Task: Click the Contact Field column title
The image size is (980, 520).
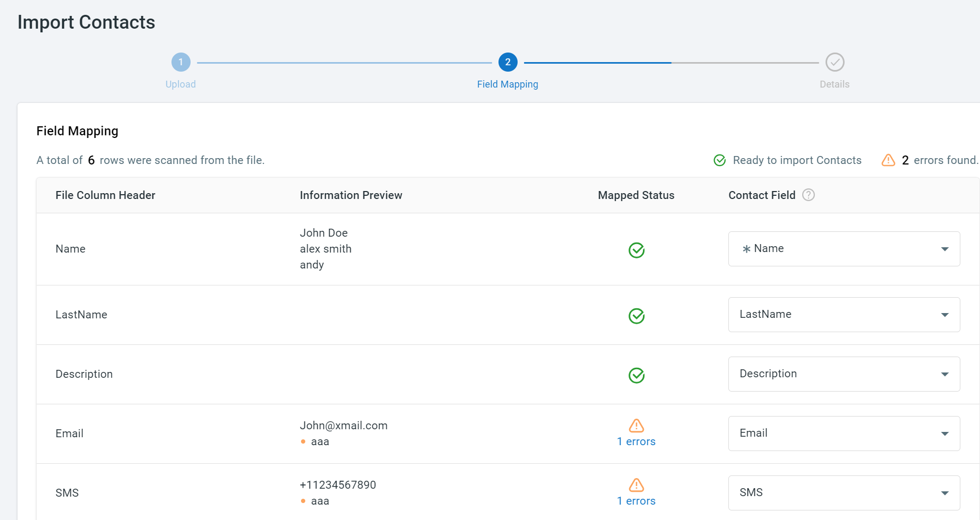Action: (762, 195)
